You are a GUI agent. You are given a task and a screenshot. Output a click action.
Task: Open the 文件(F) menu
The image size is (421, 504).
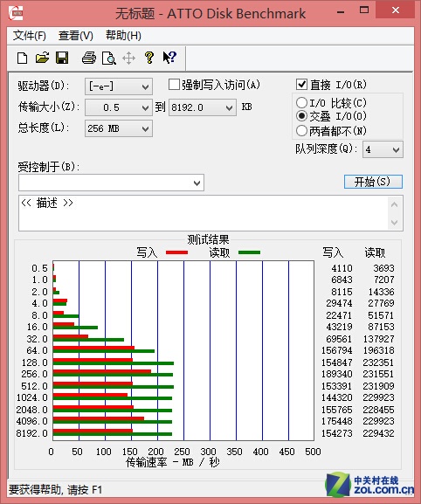[29, 36]
